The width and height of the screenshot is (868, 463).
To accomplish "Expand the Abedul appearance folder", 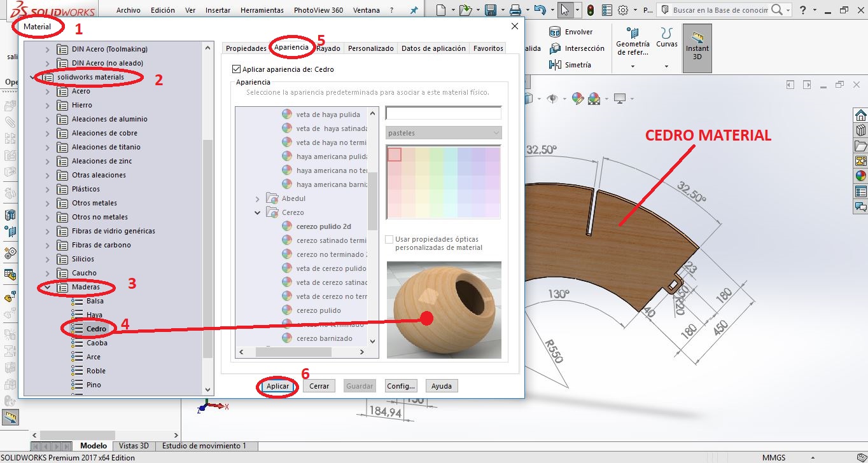I will coord(258,198).
